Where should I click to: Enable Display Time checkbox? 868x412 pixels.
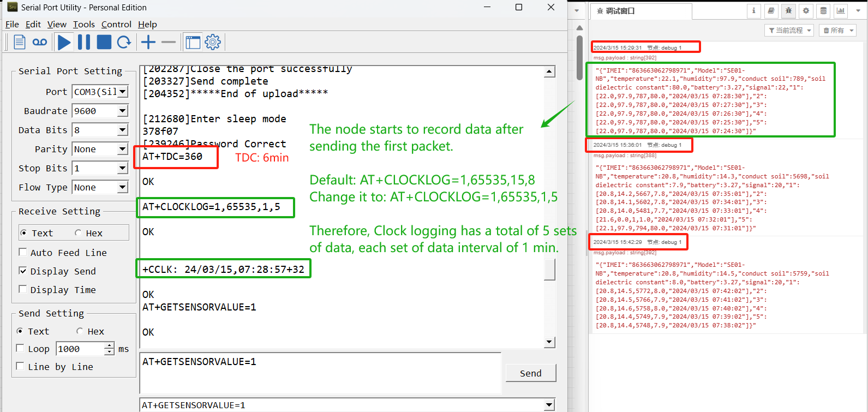coord(23,289)
